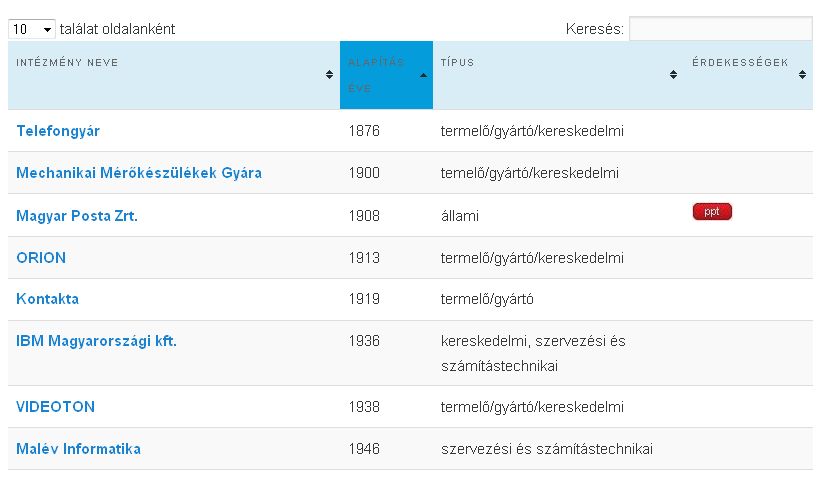Open the Telefongyár institution link
The width and height of the screenshot is (836, 480).
coord(58,131)
